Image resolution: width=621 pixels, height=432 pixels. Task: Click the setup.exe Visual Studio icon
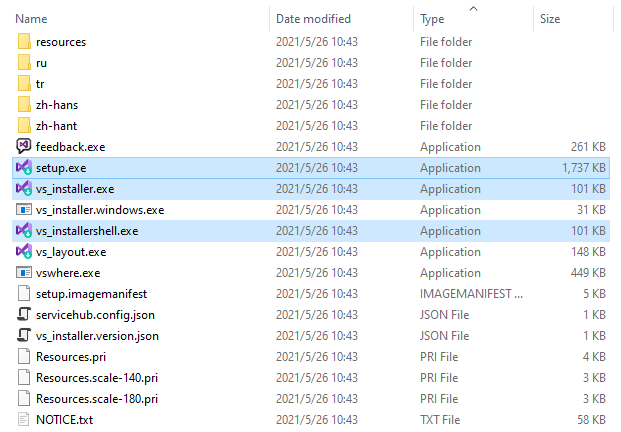[x=24, y=167]
